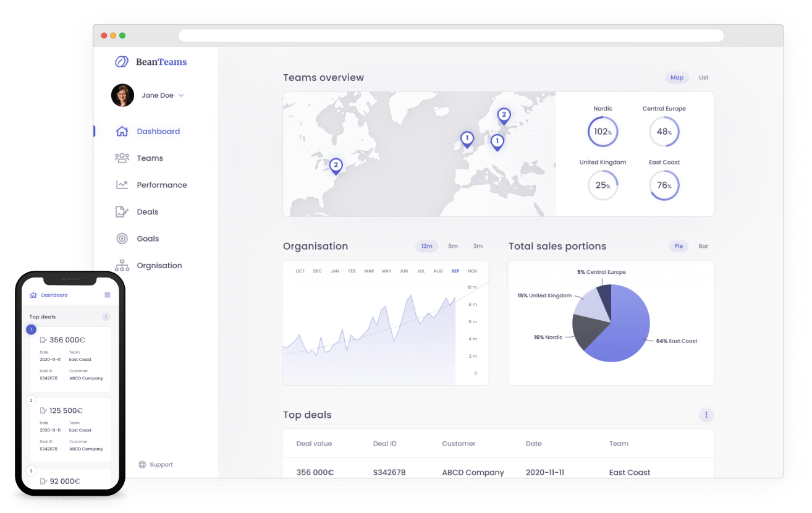This screenshot has height=513, width=812.
Task: Navigate to Deals in sidebar
Action: click(x=148, y=211)
